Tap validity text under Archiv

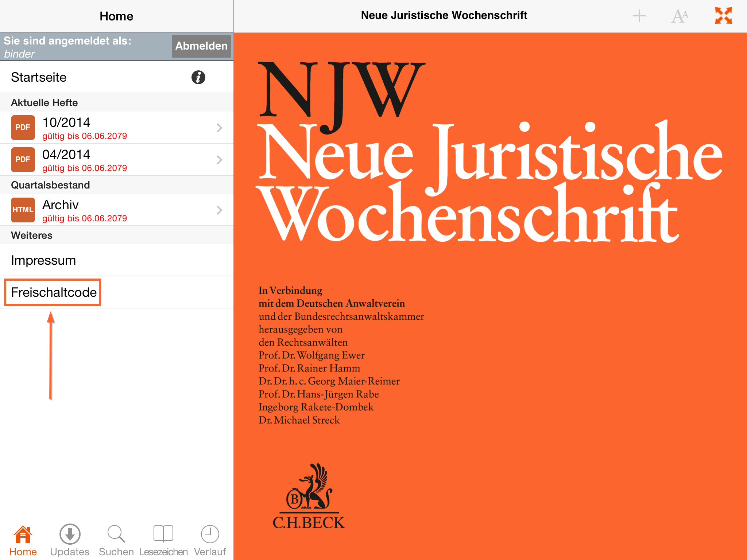click(x=85, y=218)
